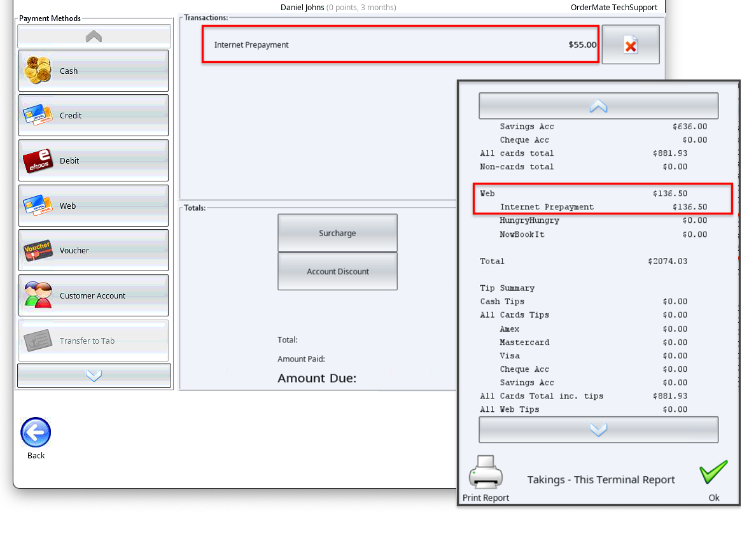Remove the Internet Prepayment transaction with red X
Image resolution: width=756 pixels, height=536 pixels.
631,45
